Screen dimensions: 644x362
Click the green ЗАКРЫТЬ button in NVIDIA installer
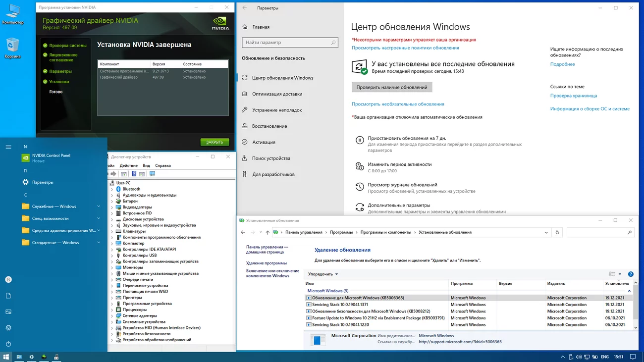tap(215, 142)
